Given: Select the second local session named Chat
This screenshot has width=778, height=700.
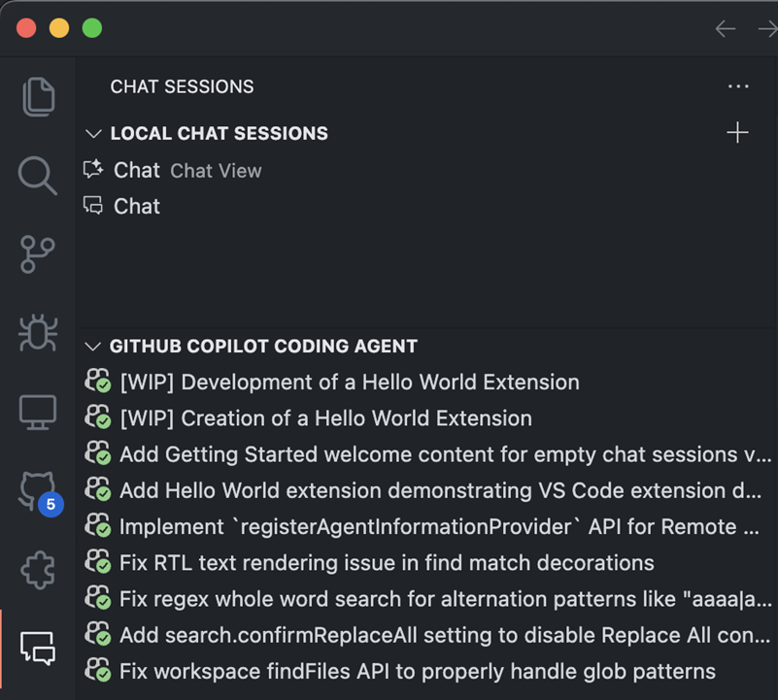Looking at the screenshot, I should pos(137,206).
